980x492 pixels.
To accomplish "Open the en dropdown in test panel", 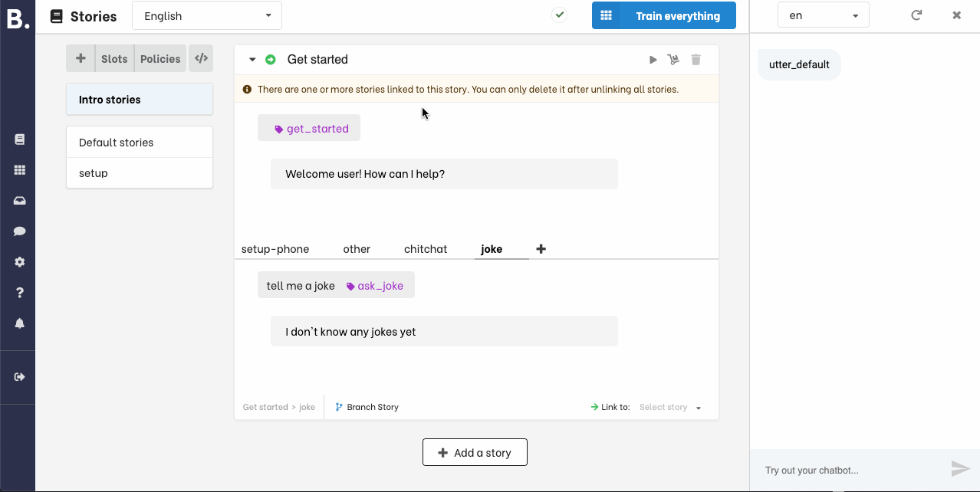I will [823, 15].
